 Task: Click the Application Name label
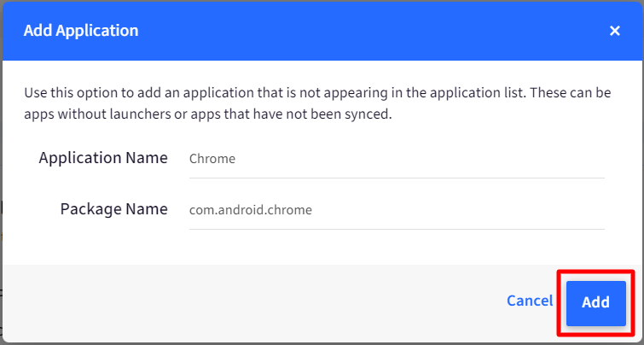pos(103,158)
